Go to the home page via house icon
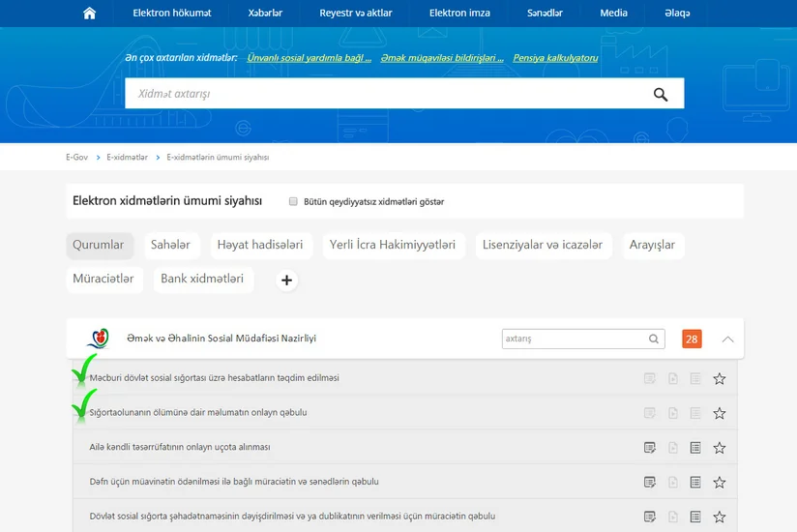Viewport: 797px width, 532px height. coord(89,13)
